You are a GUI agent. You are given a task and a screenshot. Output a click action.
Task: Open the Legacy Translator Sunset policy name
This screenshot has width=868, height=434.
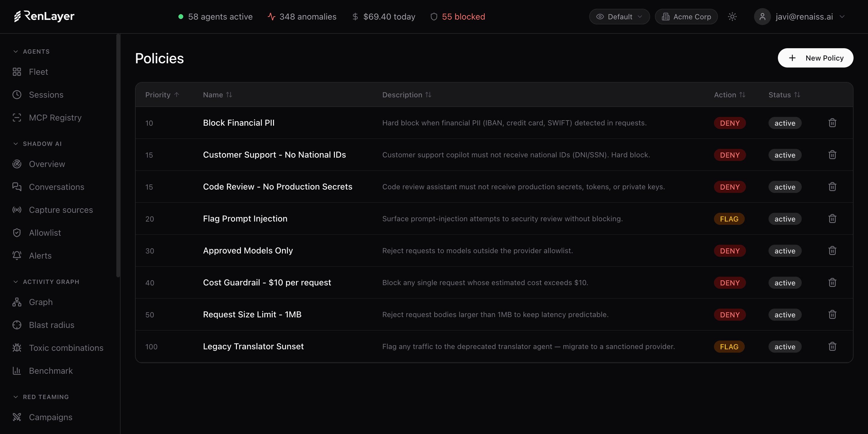pos(253,346)
